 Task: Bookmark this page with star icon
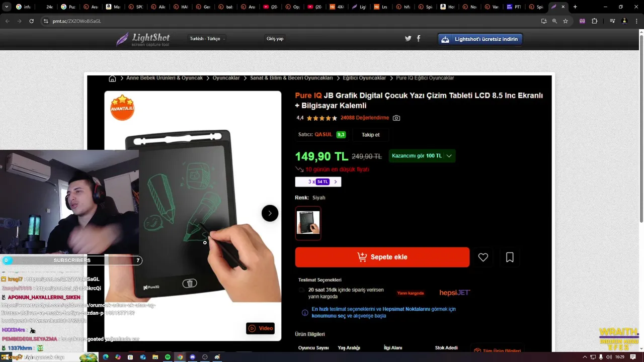[x=566, y=21]
